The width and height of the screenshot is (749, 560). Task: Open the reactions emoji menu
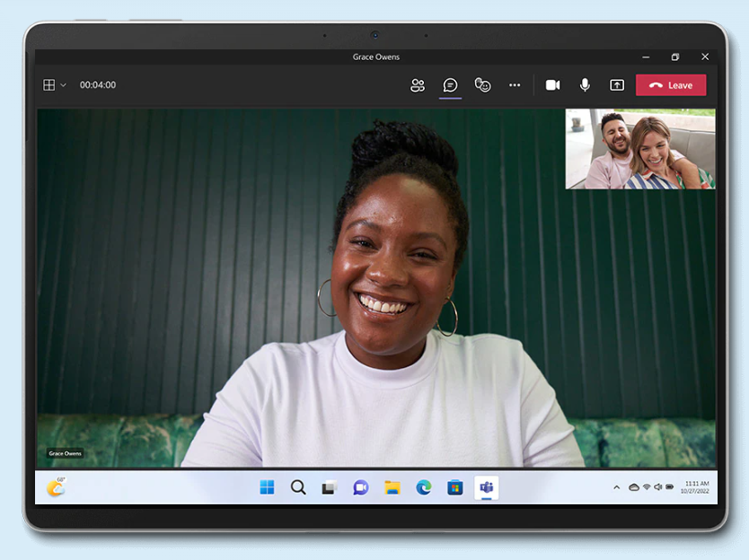(482, 85)
